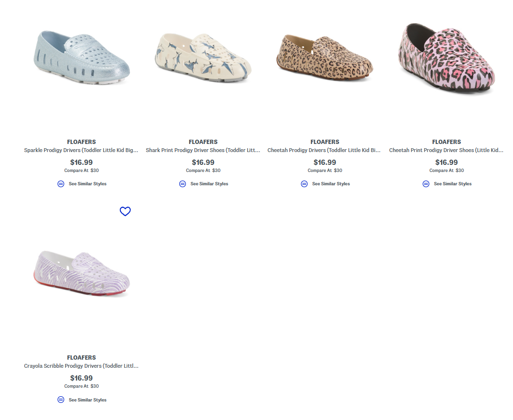
Task: View the purple Crayola scribble shoe image
Action: coord(81,274)
